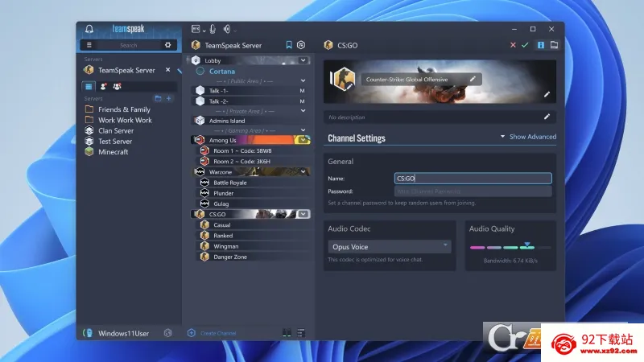
Task: Switch to the server list tab
Action: 89,86
